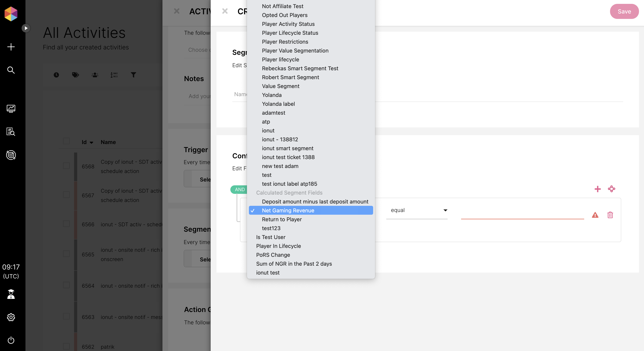Toggle the select-all checkbox in table header

click(66, 141)
